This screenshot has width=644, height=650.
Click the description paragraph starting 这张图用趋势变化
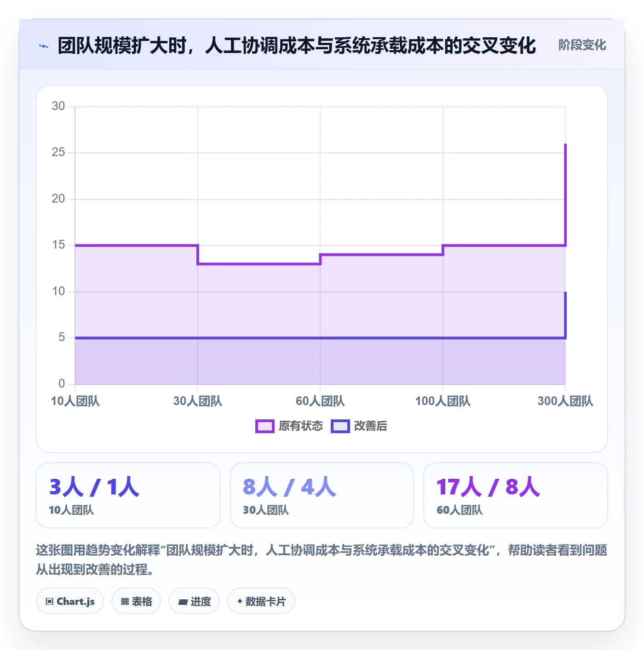pyautogui.click(x=322, y=560)
